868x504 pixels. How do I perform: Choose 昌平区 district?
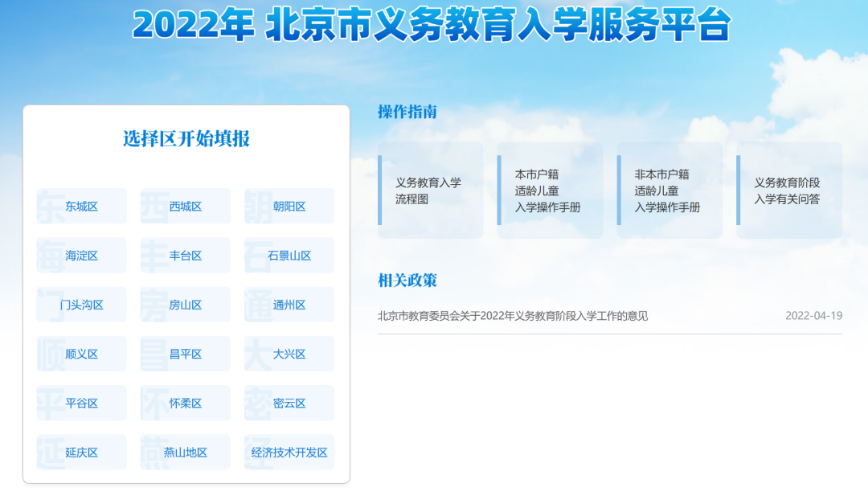click(186, 354)
